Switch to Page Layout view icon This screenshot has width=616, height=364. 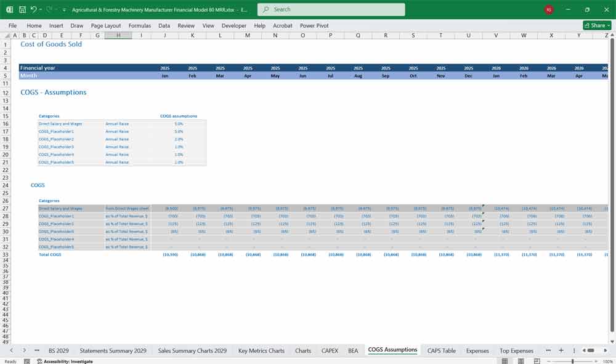(521, 361)
